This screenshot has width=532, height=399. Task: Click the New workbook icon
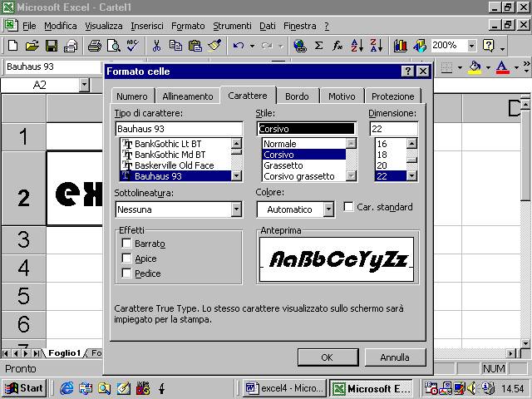point(12,46)
